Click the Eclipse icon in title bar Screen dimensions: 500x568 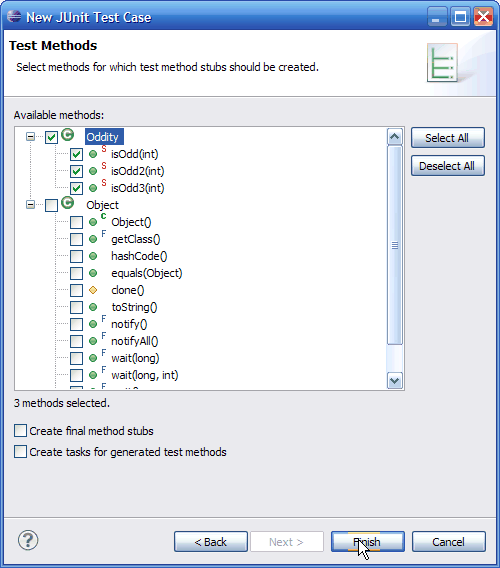point(14,16)
